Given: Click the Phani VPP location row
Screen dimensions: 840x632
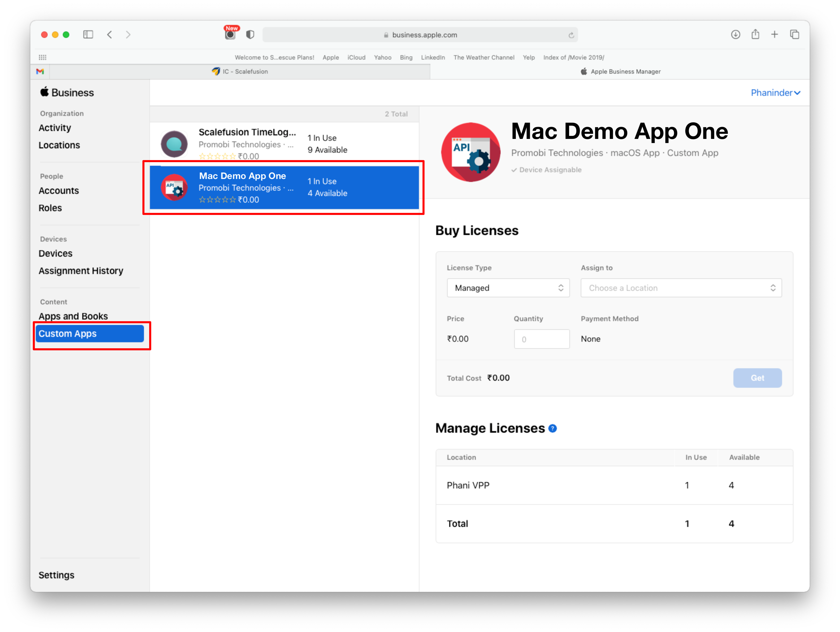Looking at the screenshot, I should (614, 485).
